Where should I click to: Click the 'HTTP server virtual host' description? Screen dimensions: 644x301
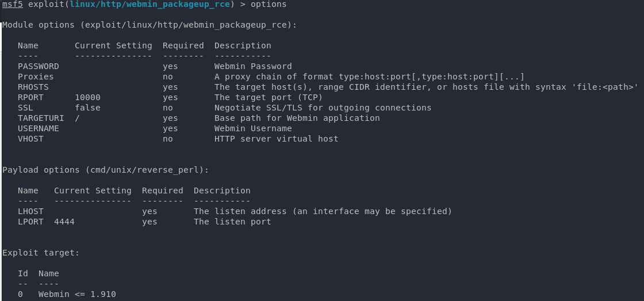tap(276, 139)
